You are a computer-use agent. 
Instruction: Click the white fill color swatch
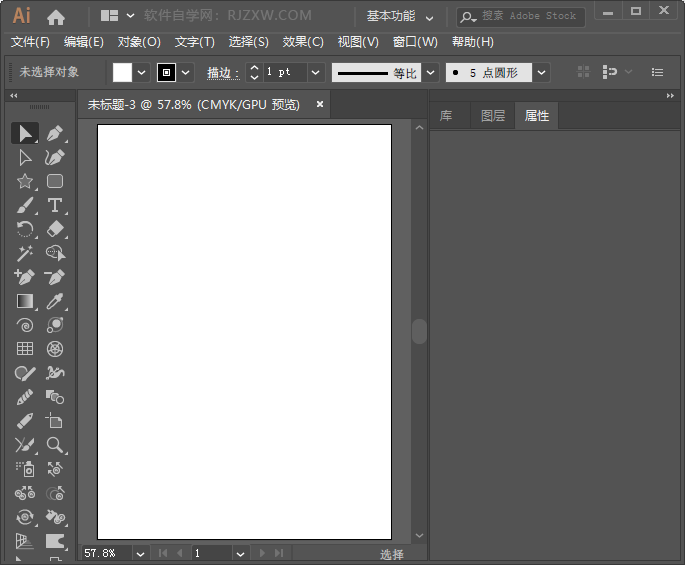(122, 72)
